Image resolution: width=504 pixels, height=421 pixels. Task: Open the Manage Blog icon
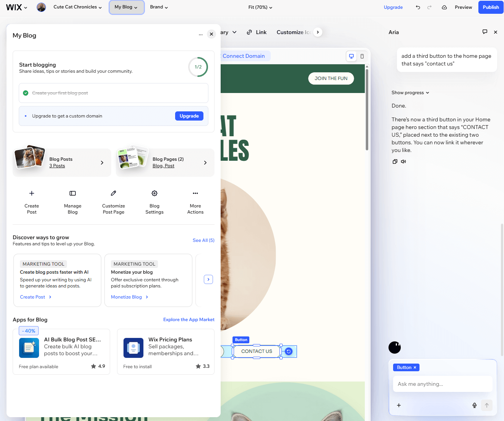tap(73, 193)
